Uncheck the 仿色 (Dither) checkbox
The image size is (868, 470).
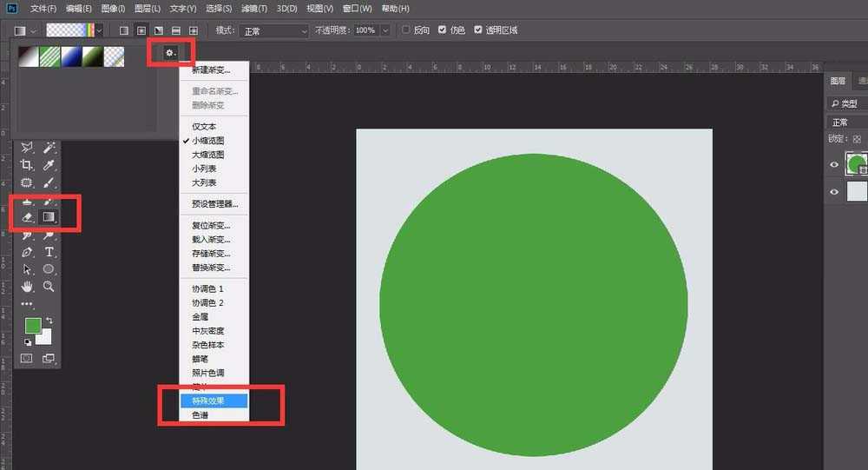[443, 30]
